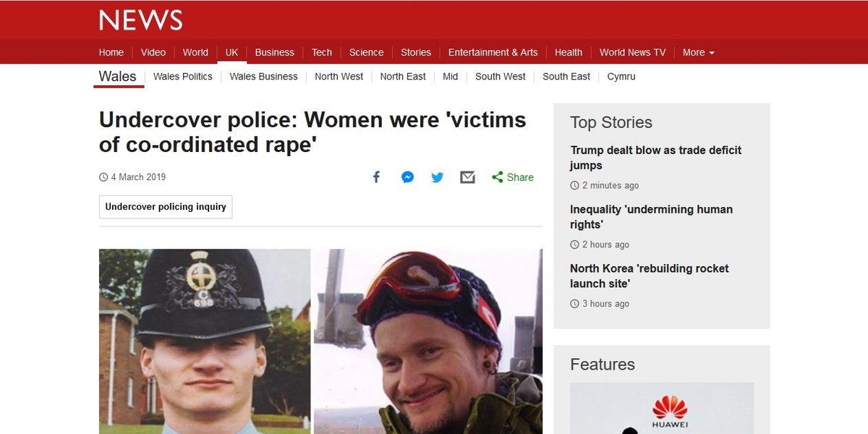Select the Tech navigation item

pyautogui.click(x=322, y=52)
